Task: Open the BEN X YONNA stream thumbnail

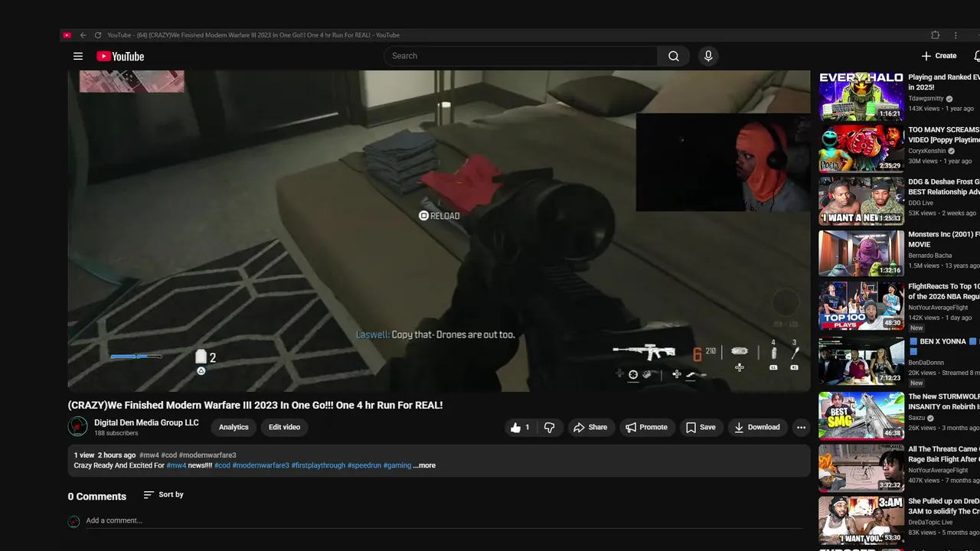Action: [x=861, y=360]
